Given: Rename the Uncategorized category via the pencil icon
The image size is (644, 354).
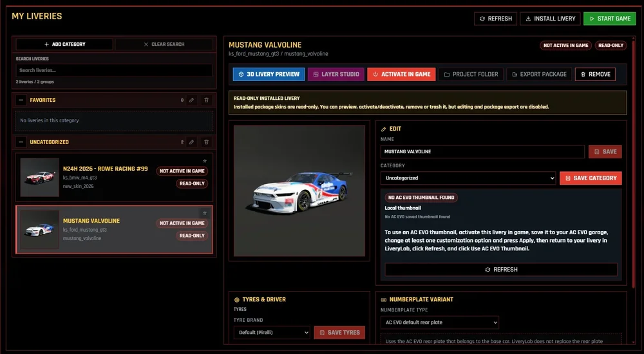Looking at the screenshot, I should (191, 142).
